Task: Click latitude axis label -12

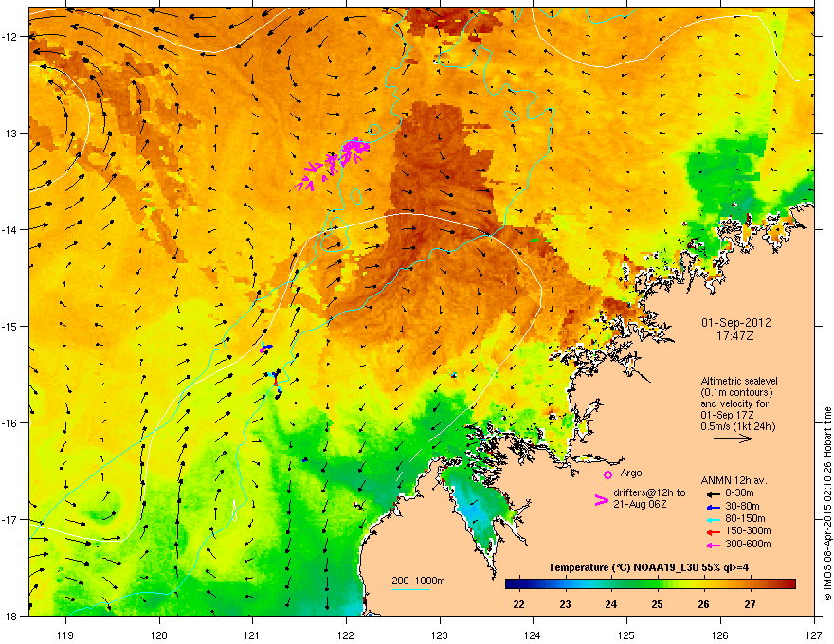Action: click(9, 37)
